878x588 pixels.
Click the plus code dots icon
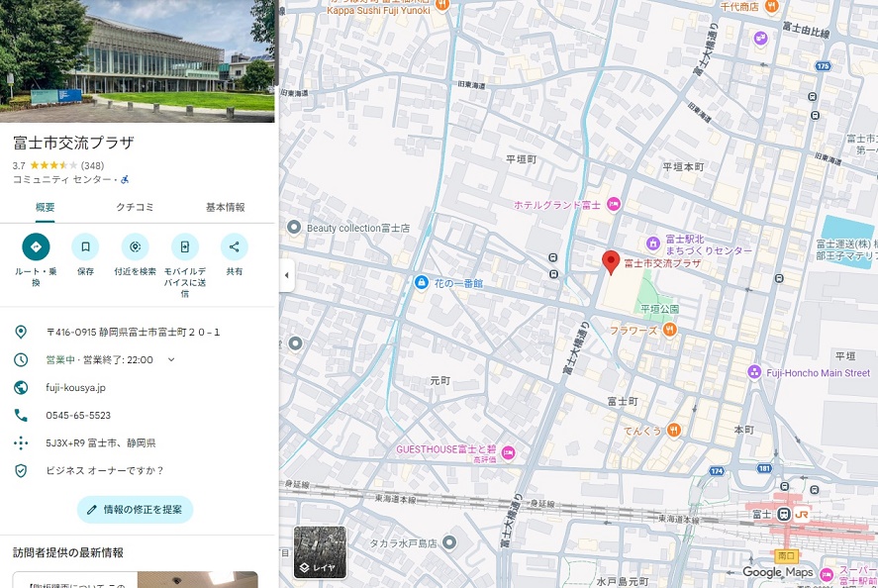tap(21, 442)
